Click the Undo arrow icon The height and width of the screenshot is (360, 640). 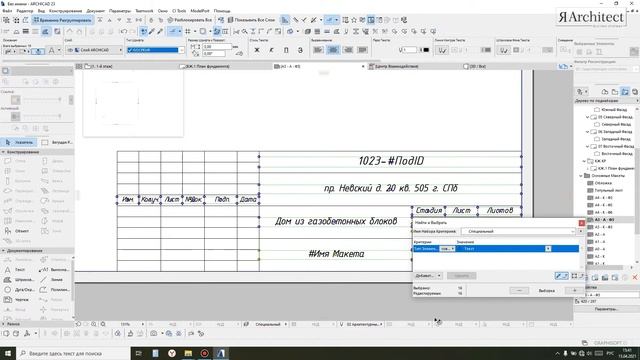coord(124,31)
